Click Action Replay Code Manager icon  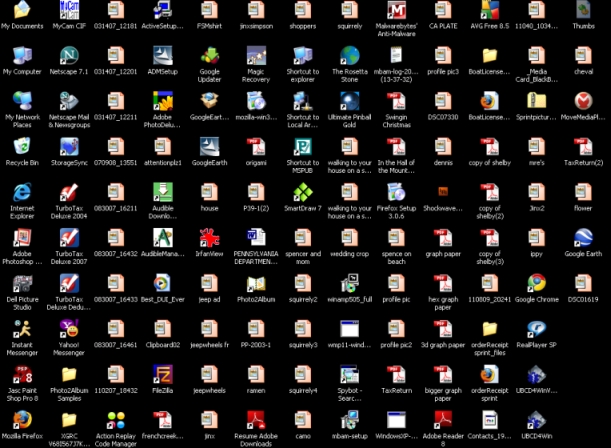(116, 420)
